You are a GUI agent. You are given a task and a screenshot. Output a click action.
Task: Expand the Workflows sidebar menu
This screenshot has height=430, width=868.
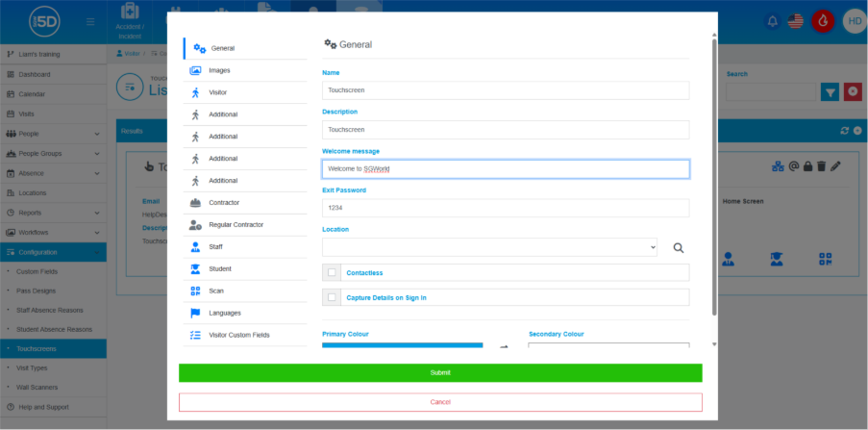click(x=53, y=232)
